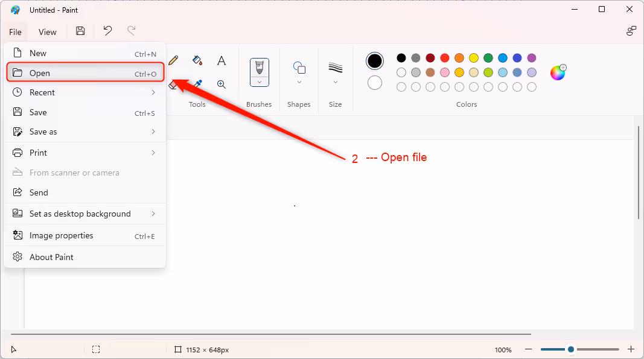Choose Open from File menu

[85, 72]
